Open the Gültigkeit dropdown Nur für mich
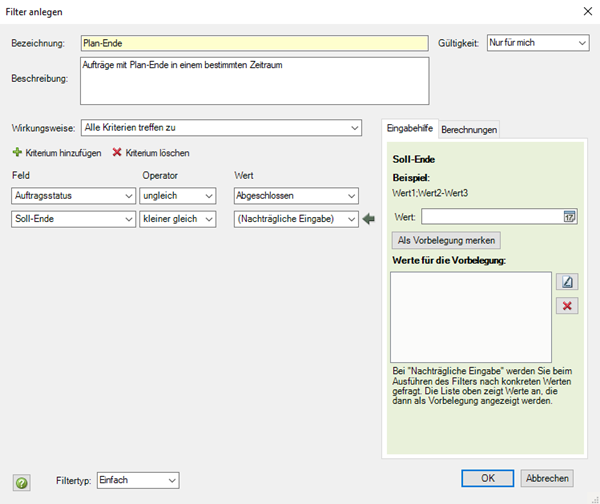Image resolution: width=600 pixels, height=504 pixels. point(538,43)
